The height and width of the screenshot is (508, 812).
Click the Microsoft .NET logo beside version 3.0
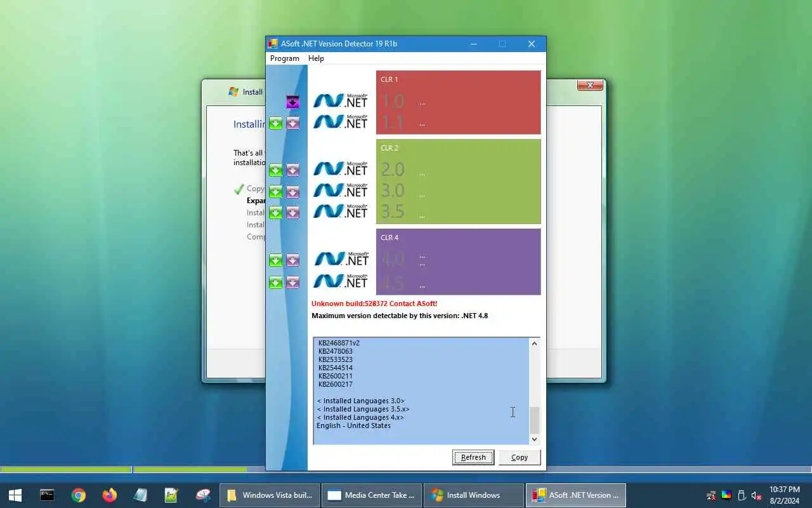tap(341, 190)
